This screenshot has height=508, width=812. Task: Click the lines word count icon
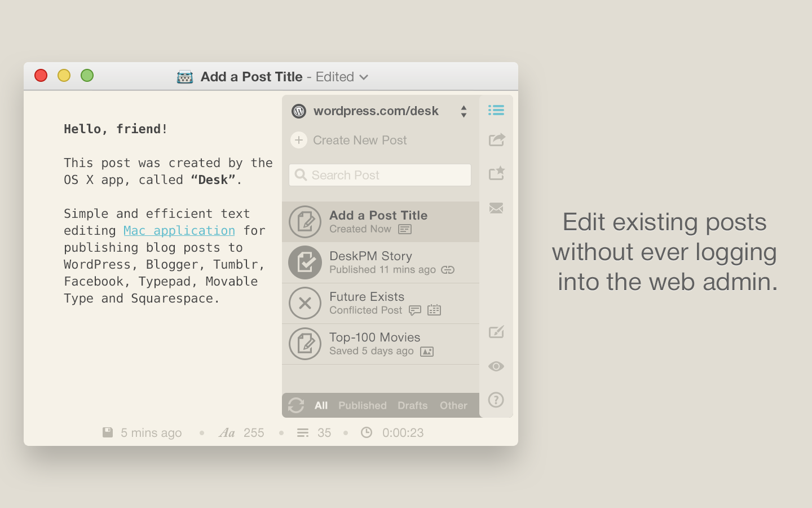[303, 433]
